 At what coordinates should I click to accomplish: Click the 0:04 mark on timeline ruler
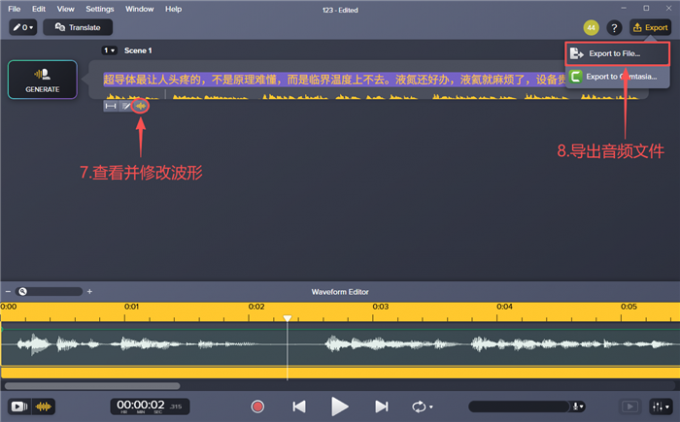[504, 307]
